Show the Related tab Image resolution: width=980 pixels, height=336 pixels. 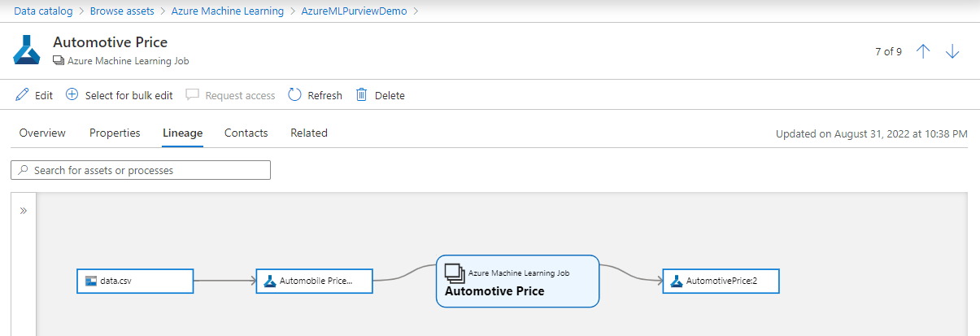tap(309, 133)
